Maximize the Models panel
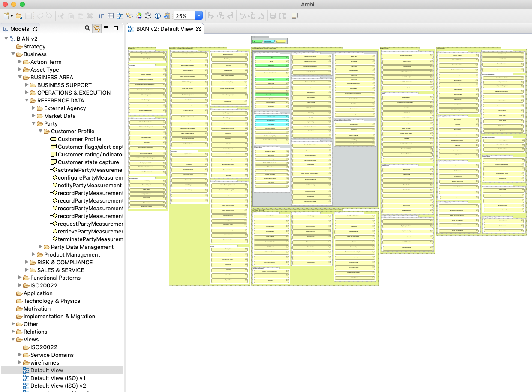The width and height of the screenshot is (532, 392). [116, 28]
